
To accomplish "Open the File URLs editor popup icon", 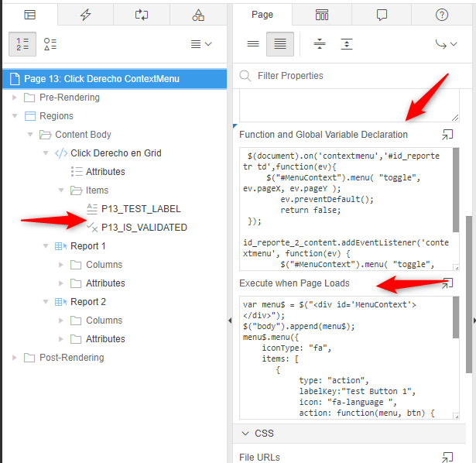I will [447, 458].
